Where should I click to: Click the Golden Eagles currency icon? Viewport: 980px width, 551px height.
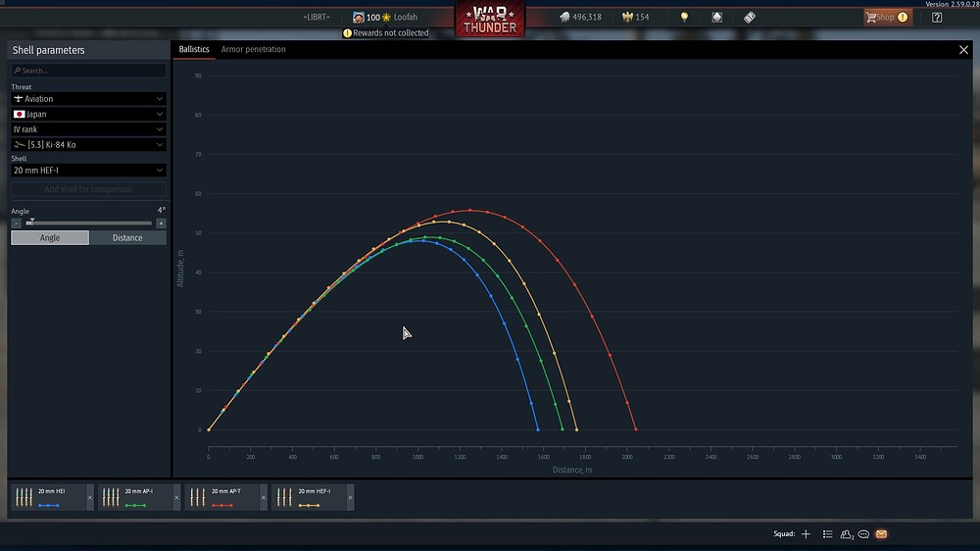(x=627, y=17)
